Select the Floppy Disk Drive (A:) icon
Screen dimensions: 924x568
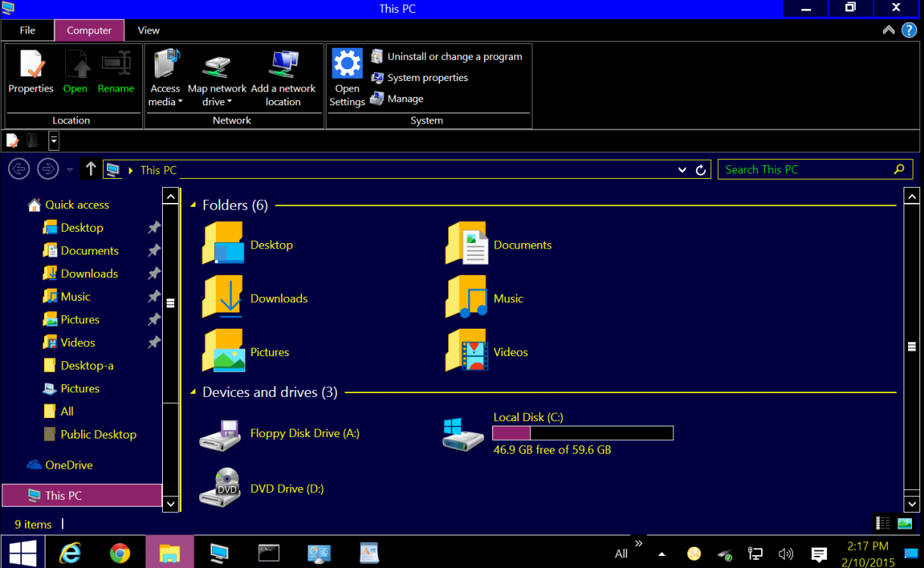(220, 434)
